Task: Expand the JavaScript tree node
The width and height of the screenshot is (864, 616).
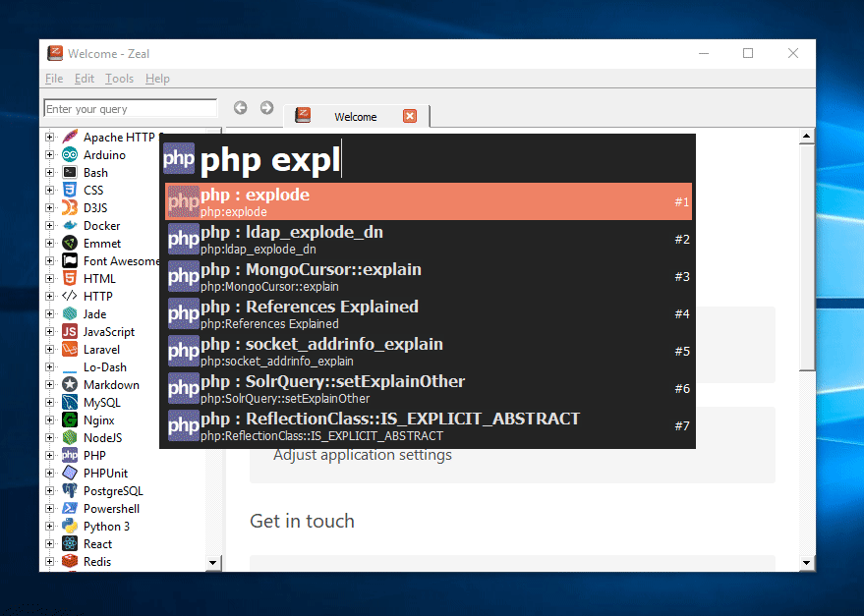Action: [49, 331]
